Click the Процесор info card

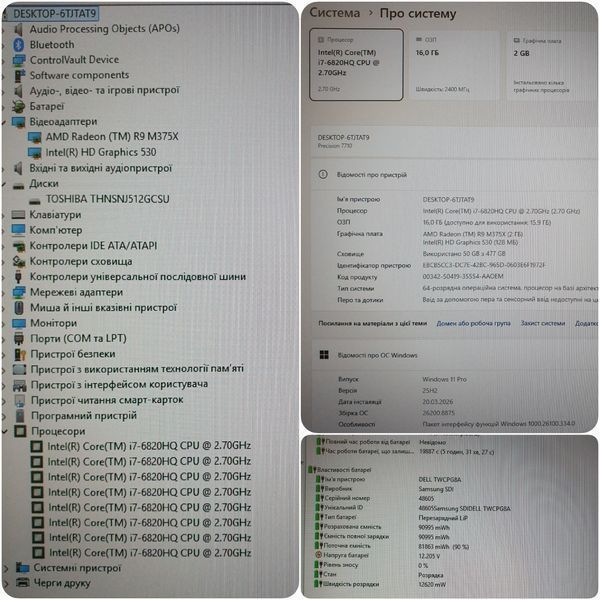tap(356, 65)
